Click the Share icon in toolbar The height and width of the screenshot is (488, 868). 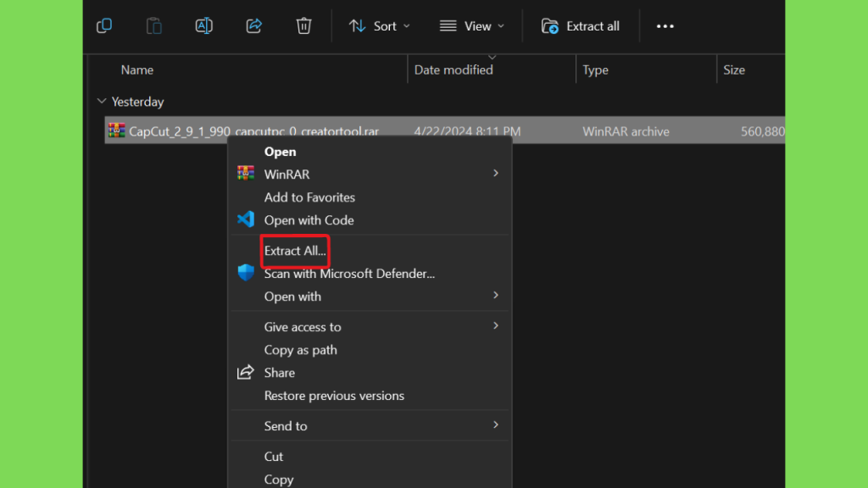click(254, 26)
